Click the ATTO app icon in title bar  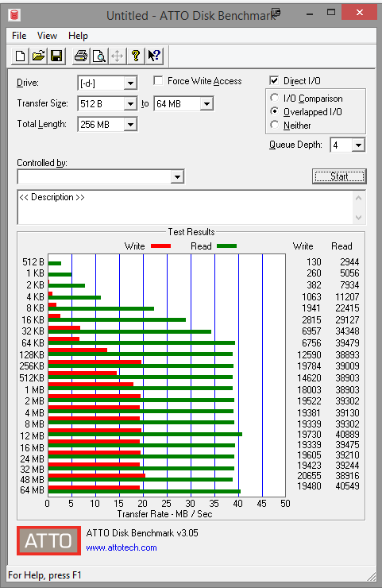click(14, 15)
